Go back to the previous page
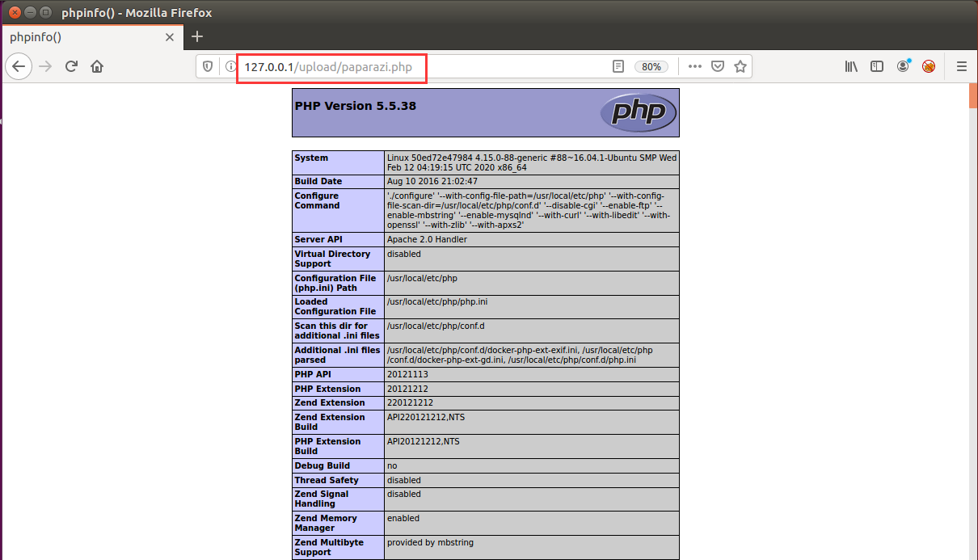Screen dimensions: 978x560 tap(19, 66)
